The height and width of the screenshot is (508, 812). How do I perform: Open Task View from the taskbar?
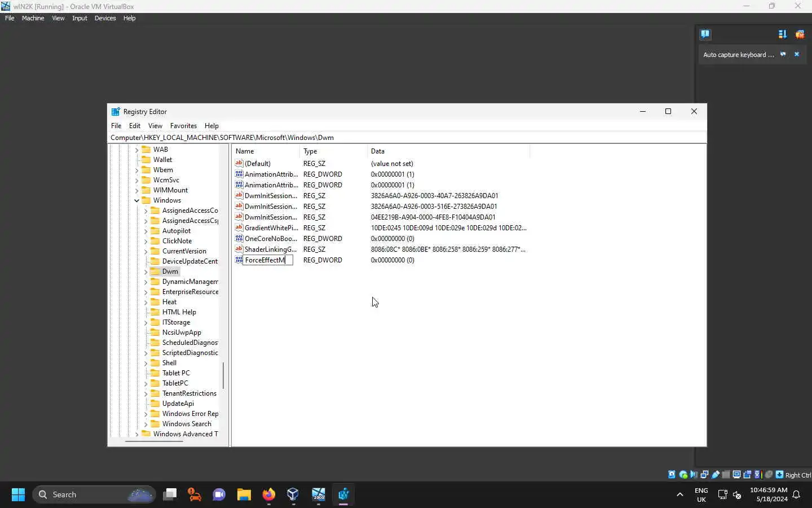pyautogui.click(x=170, y=494)
